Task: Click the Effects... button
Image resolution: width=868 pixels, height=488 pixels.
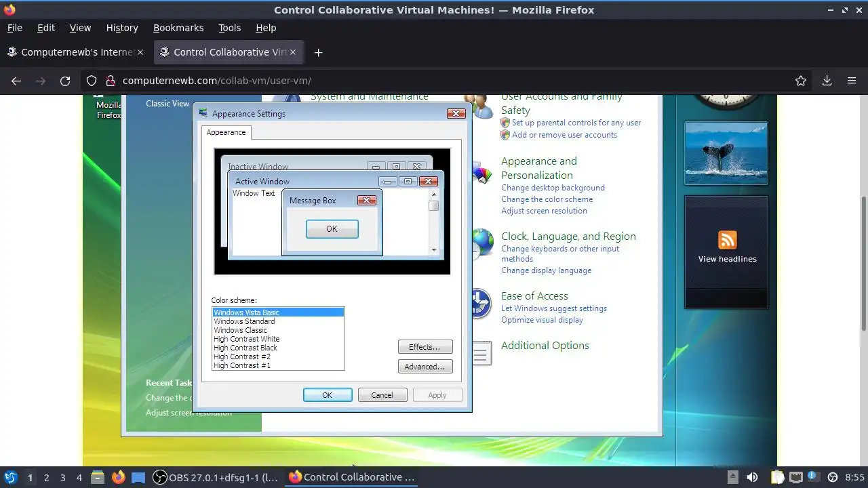Action: (425, 347)
